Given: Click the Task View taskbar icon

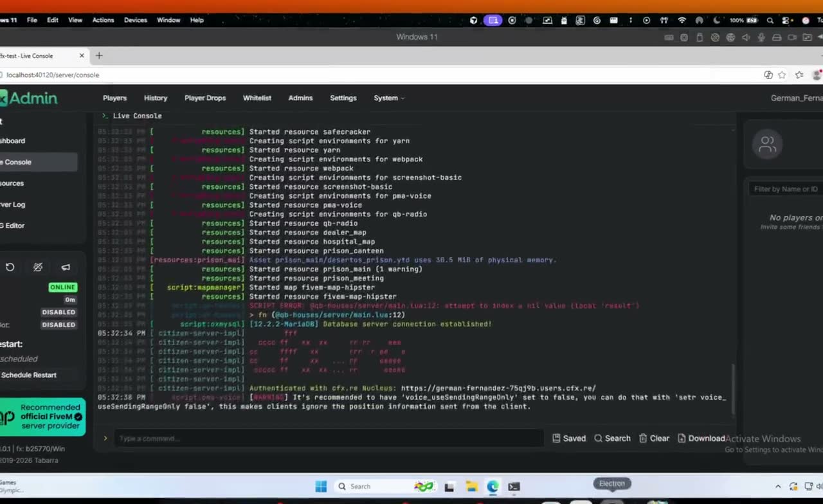Looking at the screenshot, I should coord(449,487).
